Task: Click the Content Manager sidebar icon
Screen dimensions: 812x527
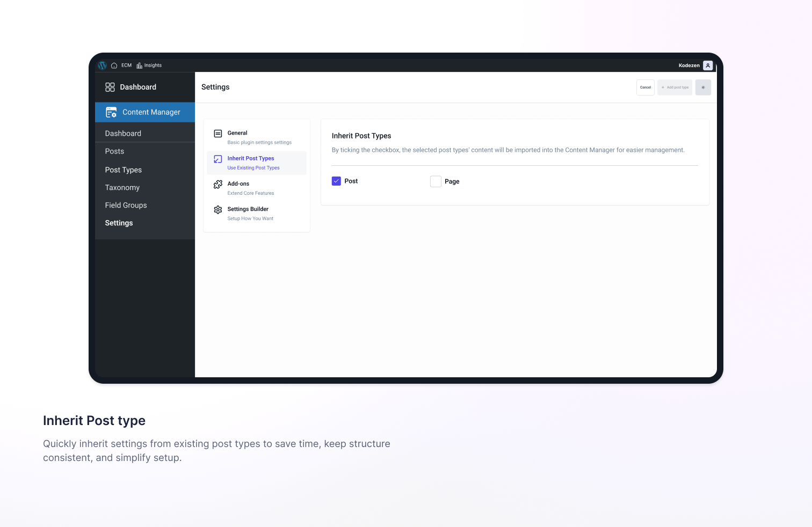Action: 111,112
